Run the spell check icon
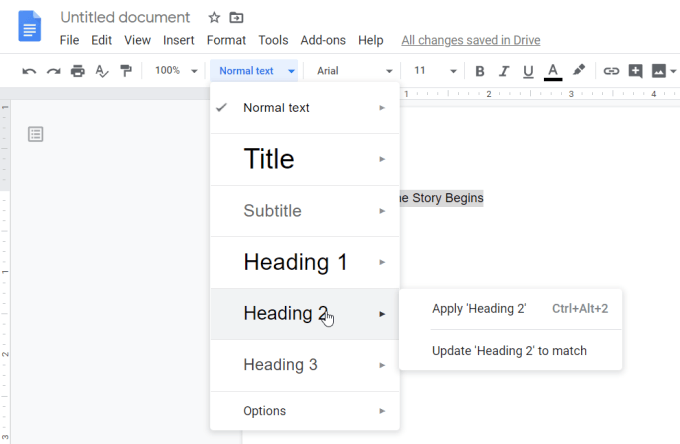This screenshot has height=444, width=680. tap(101, 71)
